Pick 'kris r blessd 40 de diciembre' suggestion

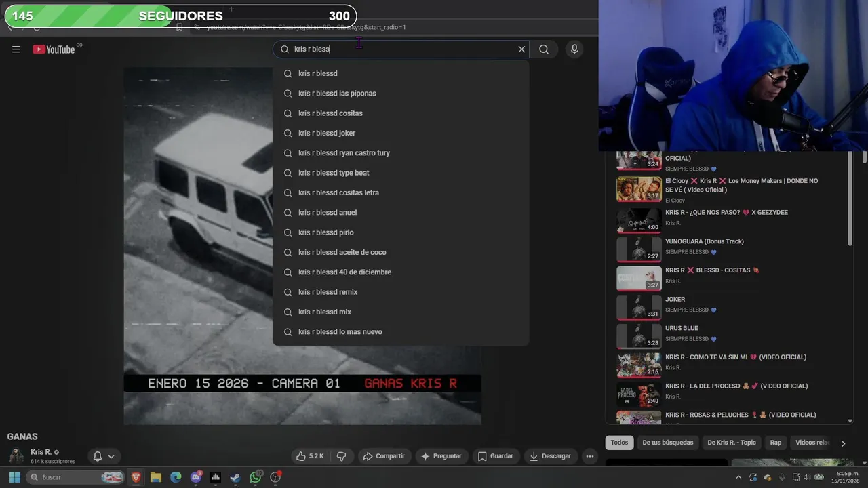coord(401,272)
